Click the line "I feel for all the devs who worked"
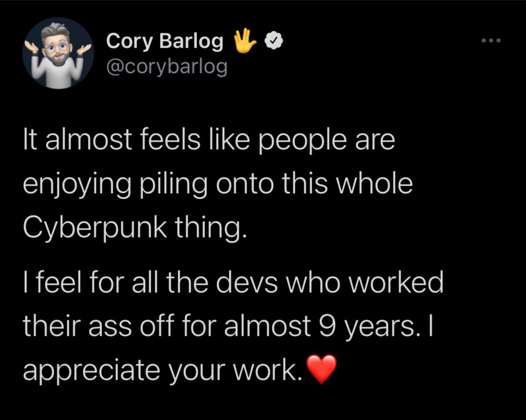 click(233, 282)
